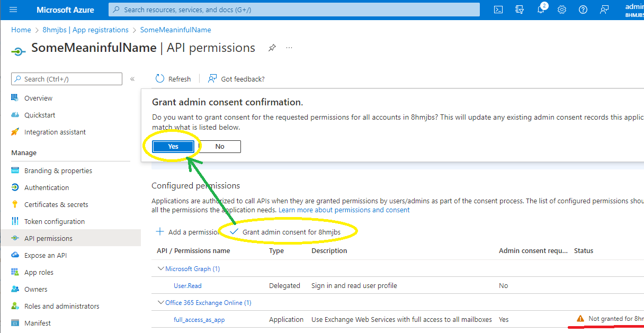Viewport: 644px width, 333px height.
Task: Click the Certificates & secrets key icon
Action: pyautogui.click(x=15, y=204)
